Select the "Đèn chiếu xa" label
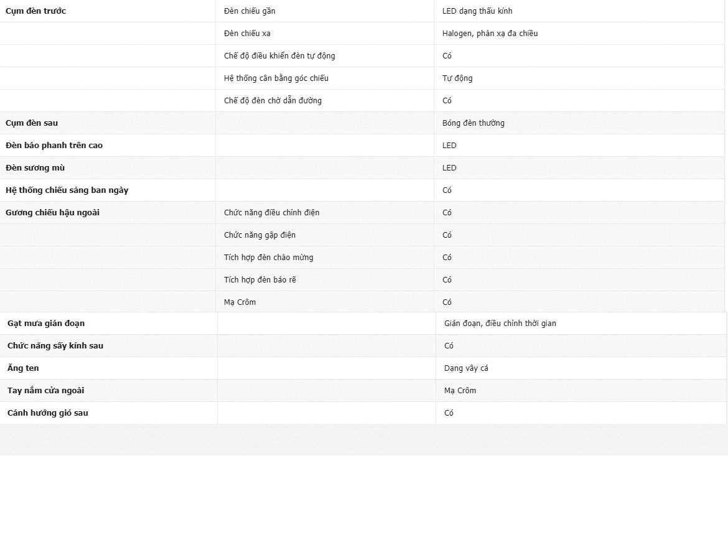Image resolution: width=728 pixels, height=560 pixels. point(247,34)
